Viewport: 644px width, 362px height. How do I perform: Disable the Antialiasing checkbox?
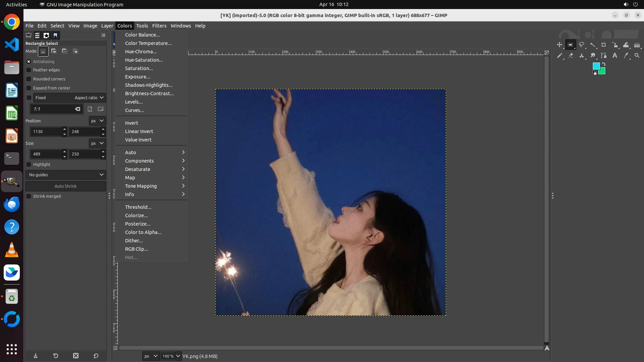pos(29,62)
